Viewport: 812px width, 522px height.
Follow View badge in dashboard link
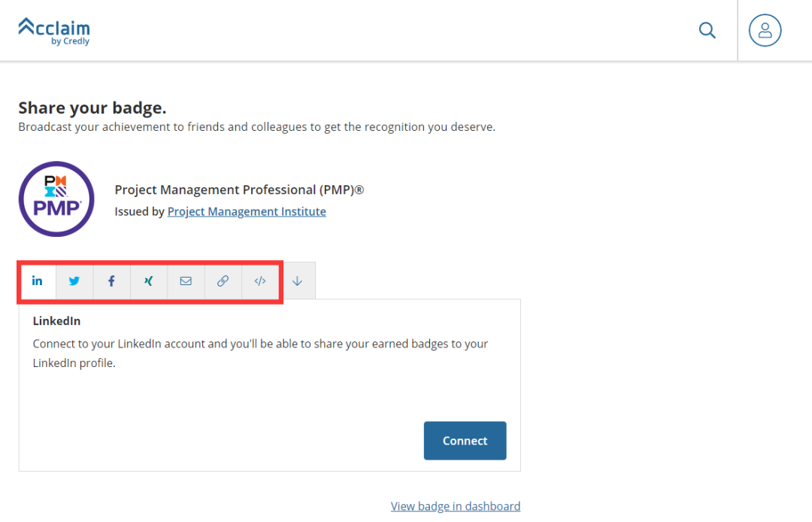pos(456,506)
